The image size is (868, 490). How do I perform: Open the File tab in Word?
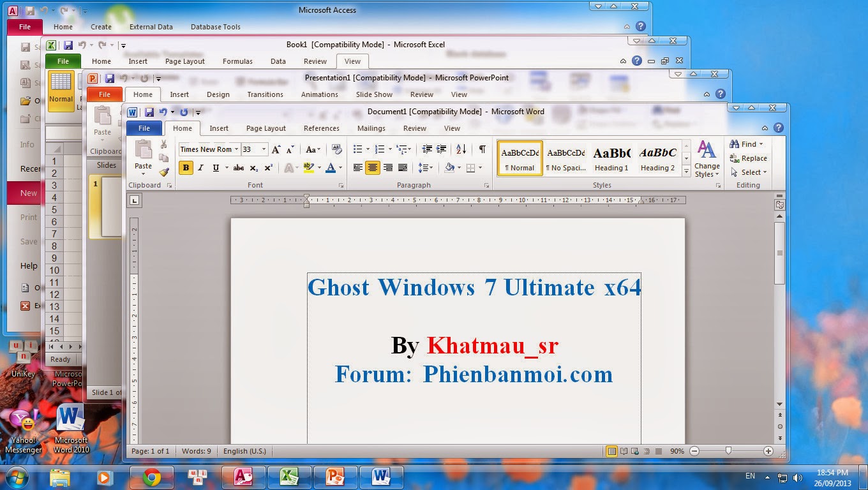(x=144, y=128)
